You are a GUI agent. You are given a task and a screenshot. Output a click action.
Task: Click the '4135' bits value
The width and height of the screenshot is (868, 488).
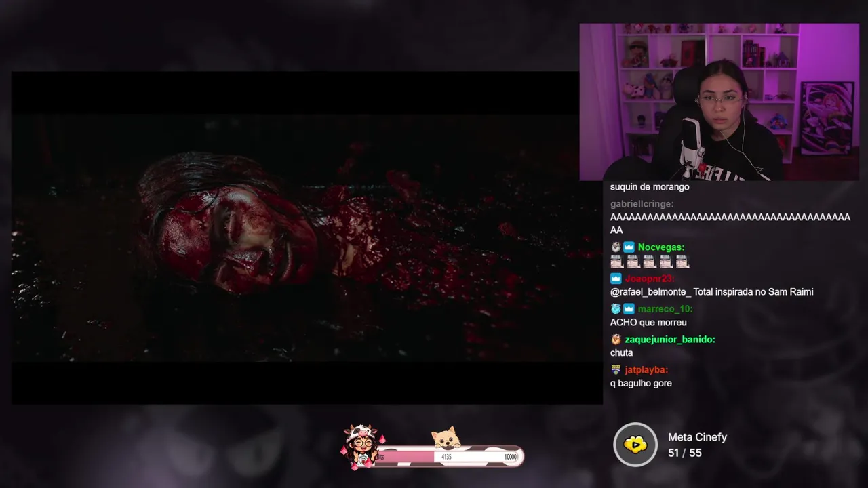tap(446, 457)
